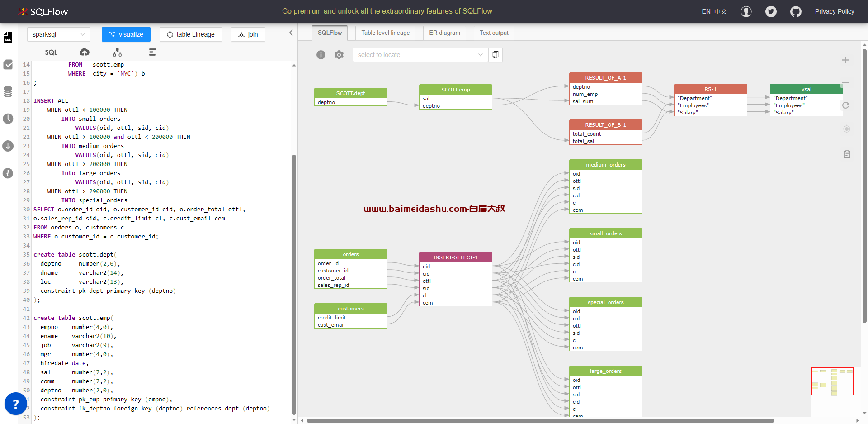Open the SQL file sidebar icon
Image resolution: width=868 pixels, height=424 pixels.
(8, 38)
